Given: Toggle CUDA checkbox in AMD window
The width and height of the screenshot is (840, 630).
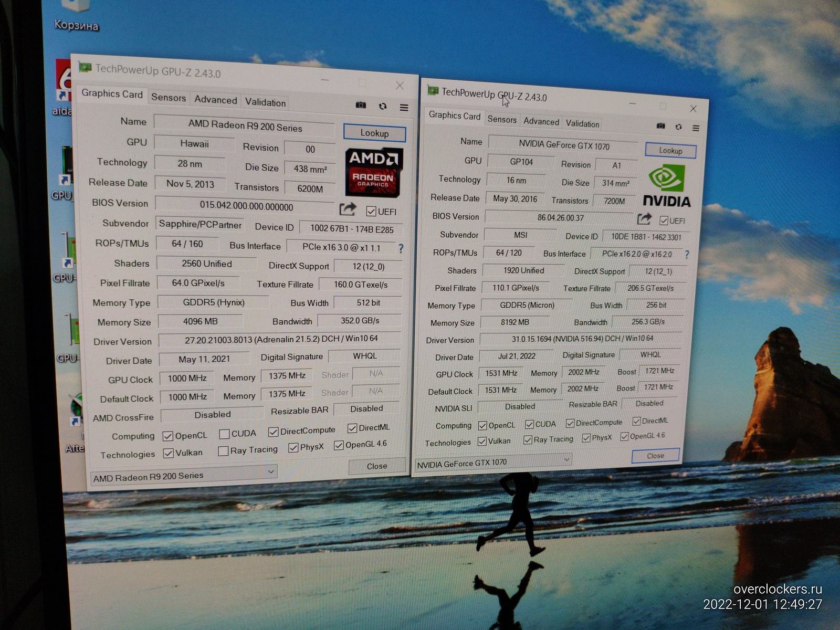Looking at the screenshot, I should pos(224,434).
